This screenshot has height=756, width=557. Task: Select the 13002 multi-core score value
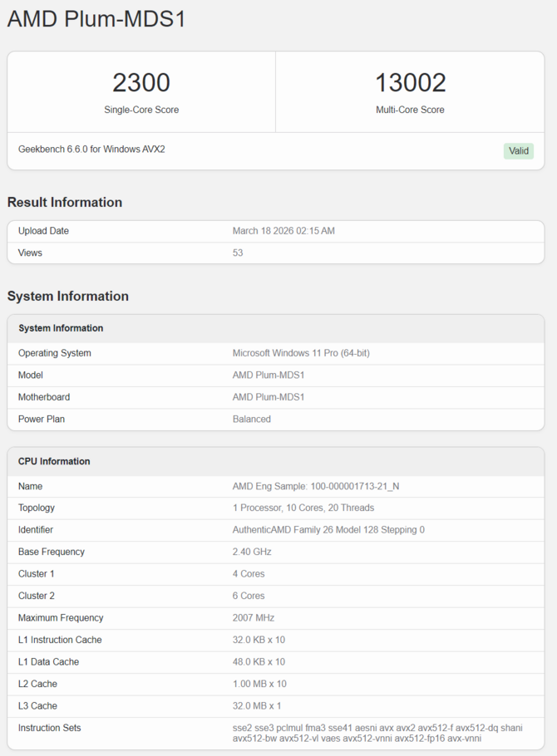(x=411, y=82)
